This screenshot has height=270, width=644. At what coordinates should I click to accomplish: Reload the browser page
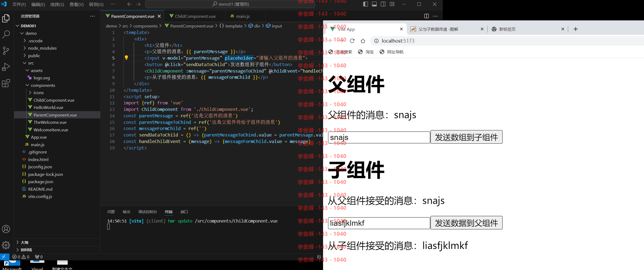click(x=352, y=41)
